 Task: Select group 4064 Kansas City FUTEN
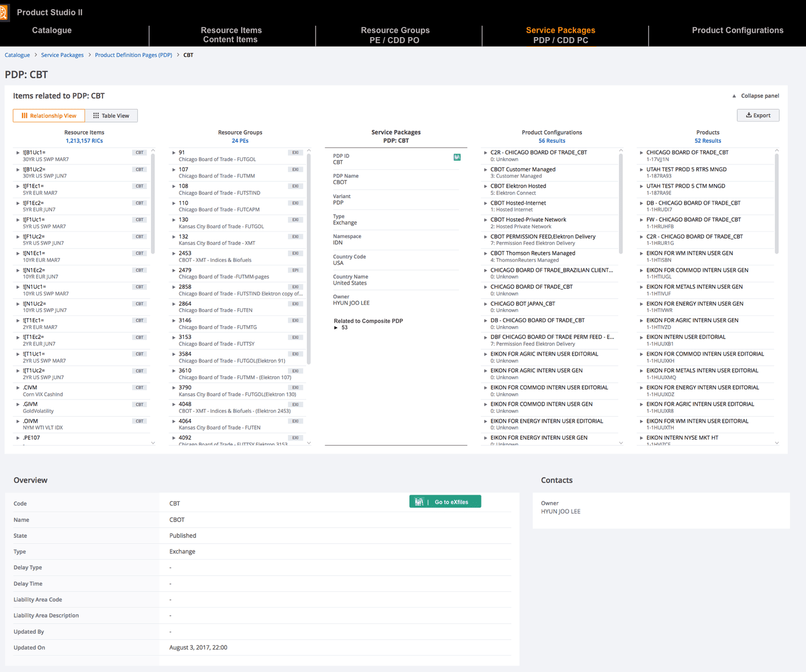[x=236, y=424]
